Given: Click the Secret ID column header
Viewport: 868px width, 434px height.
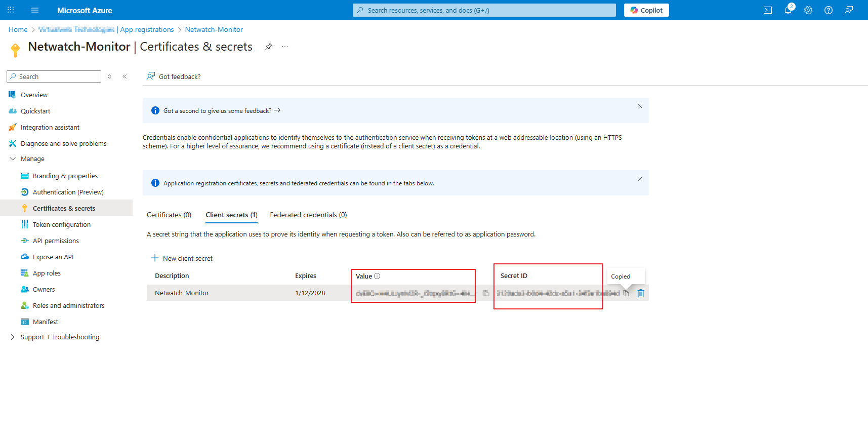Looking at the screenshot, I should (x=514, y=276).
